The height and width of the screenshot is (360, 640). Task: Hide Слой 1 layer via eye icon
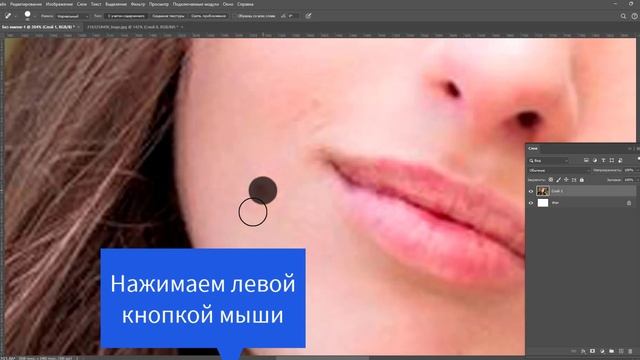tap(531, 191)
